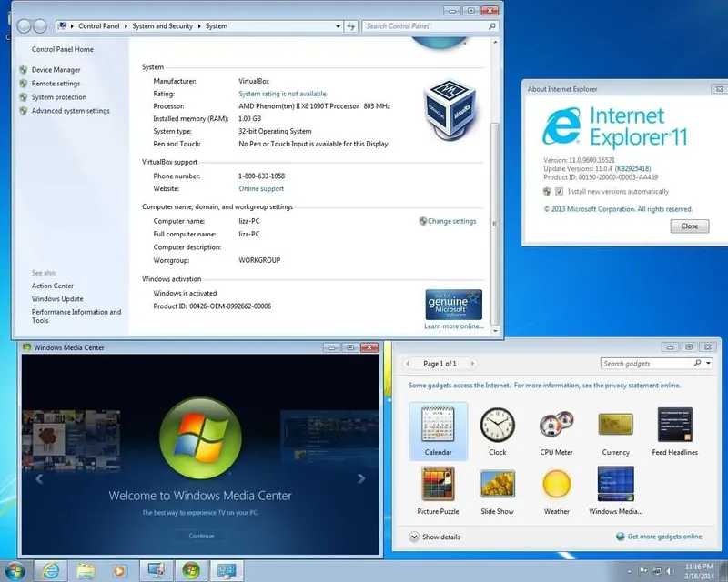Expand Show details in the Gadgets window

435,537
